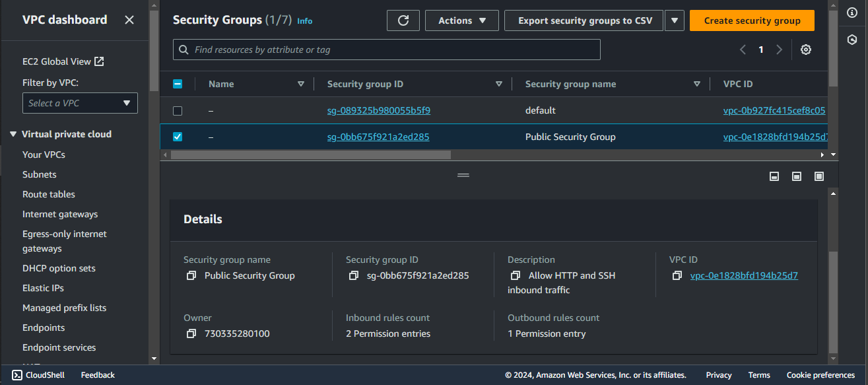Open sg-089325b980055b5f9 link

[379, 110]
